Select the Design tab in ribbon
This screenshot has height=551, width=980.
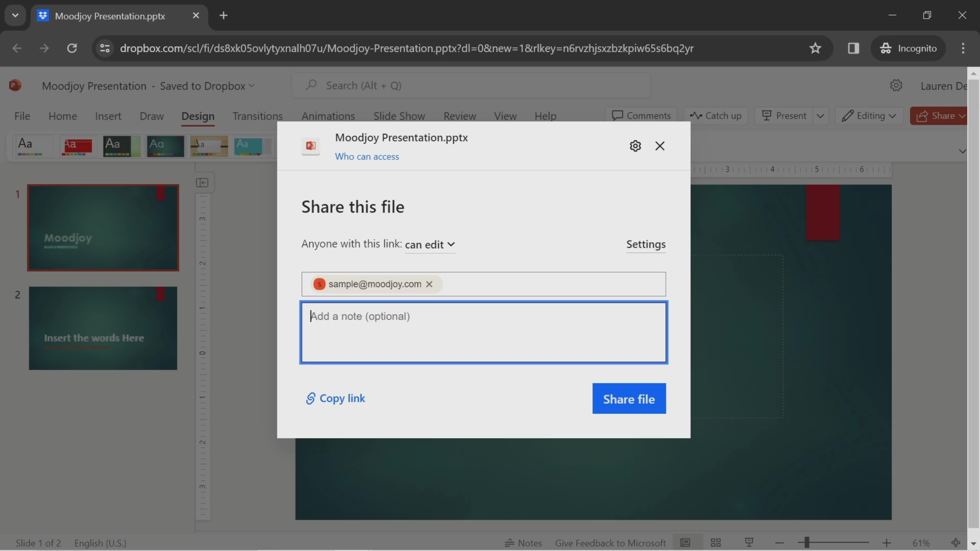[x=197, y=116]
